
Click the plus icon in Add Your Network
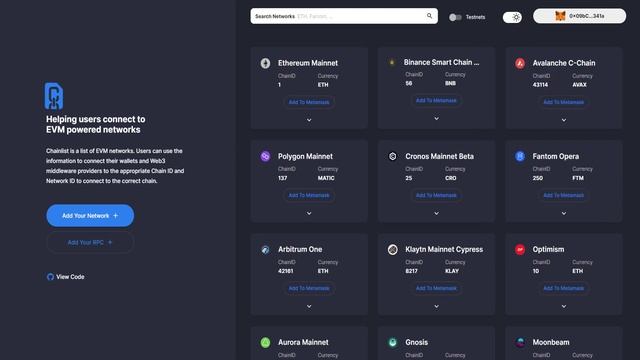point(116,216)
